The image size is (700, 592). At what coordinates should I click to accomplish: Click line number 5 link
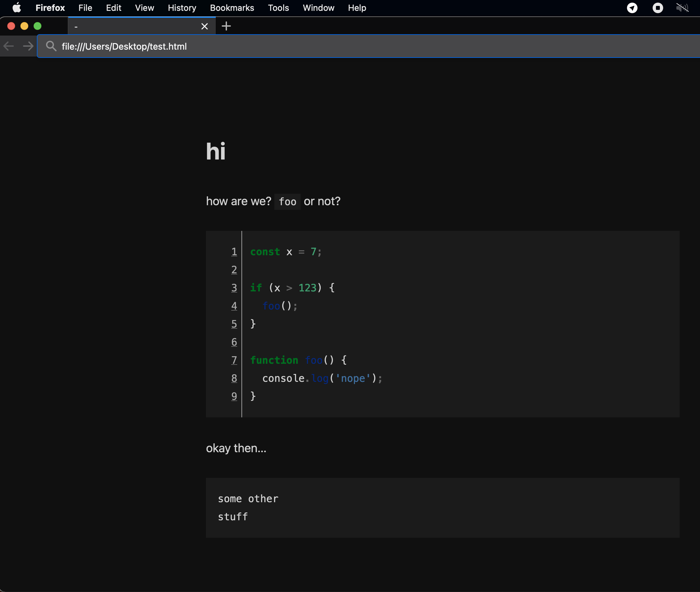[234, 324]
